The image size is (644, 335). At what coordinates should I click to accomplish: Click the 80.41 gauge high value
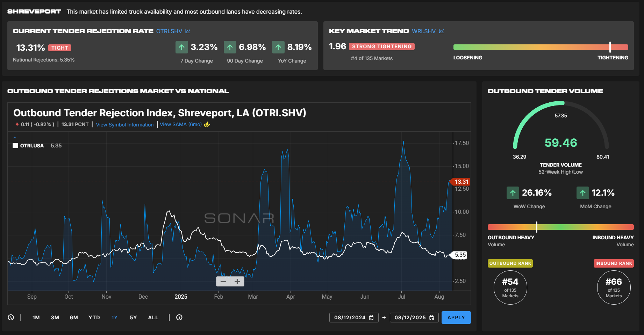click(603, 157)
